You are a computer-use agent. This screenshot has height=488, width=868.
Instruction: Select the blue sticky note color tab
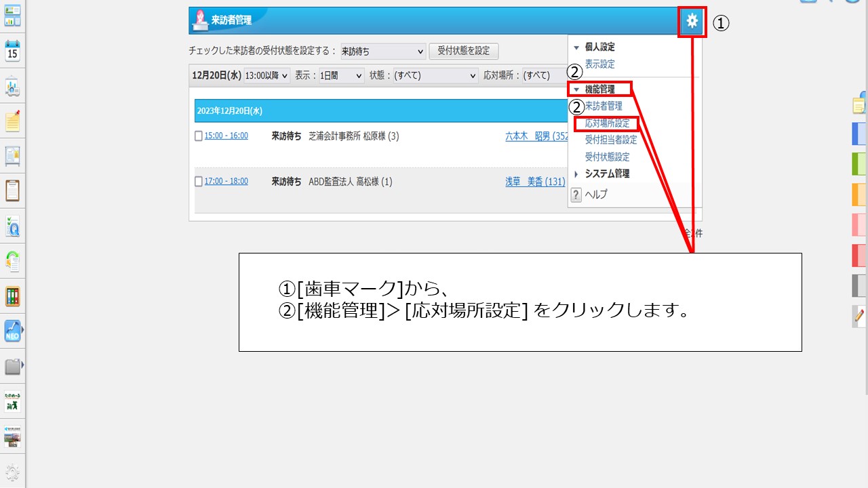[x=859, y=134]
